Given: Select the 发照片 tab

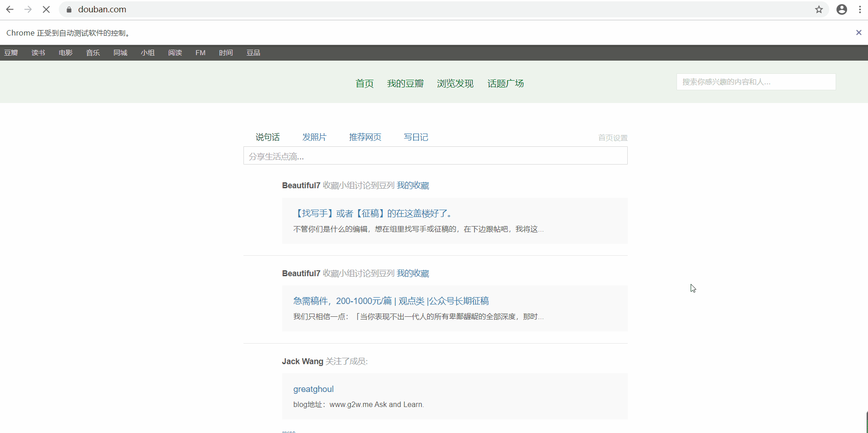Looking at the screenshot, I should point(315,137).
